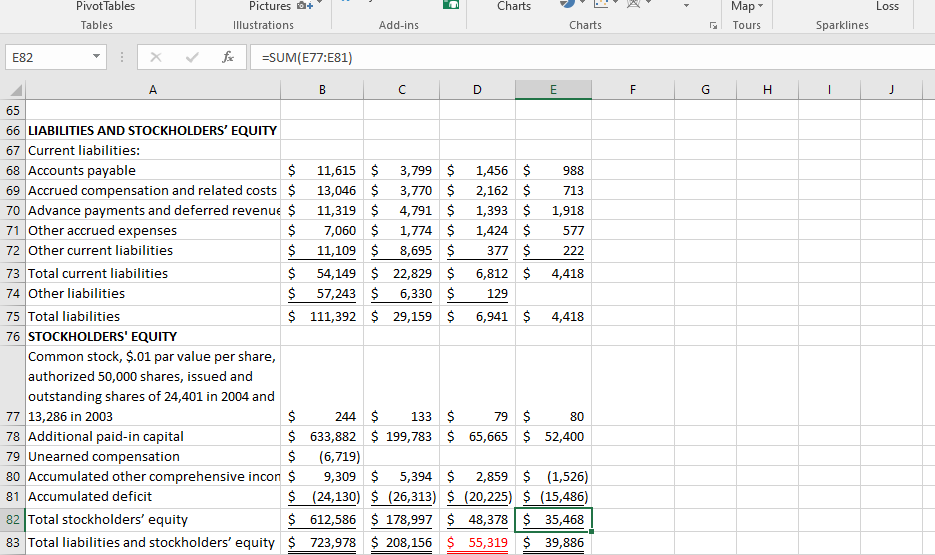Click Total current liabilities value 54,149
The image size is (935, 555).
coord(322,273)
